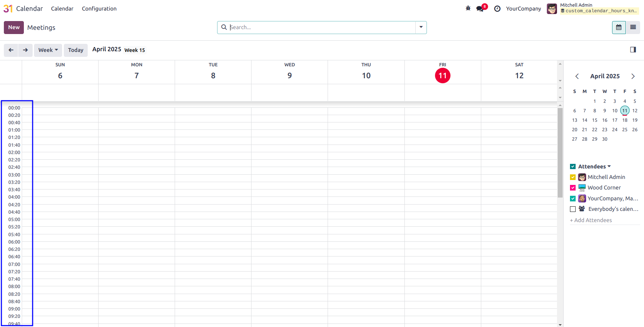Expand the Attendees section caret
Image resolution: width=644 pixels, height=327 pixels.
tap(609, 166)
